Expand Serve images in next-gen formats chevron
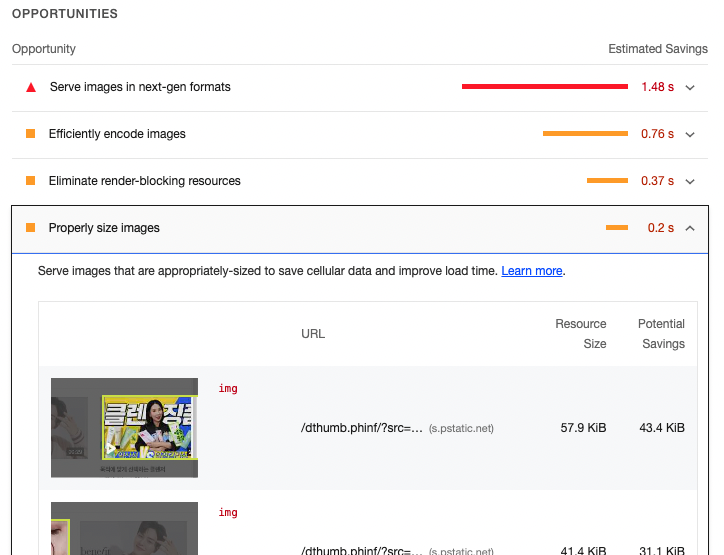The height and width of the screenshot is (555, 724). point(690,88)
